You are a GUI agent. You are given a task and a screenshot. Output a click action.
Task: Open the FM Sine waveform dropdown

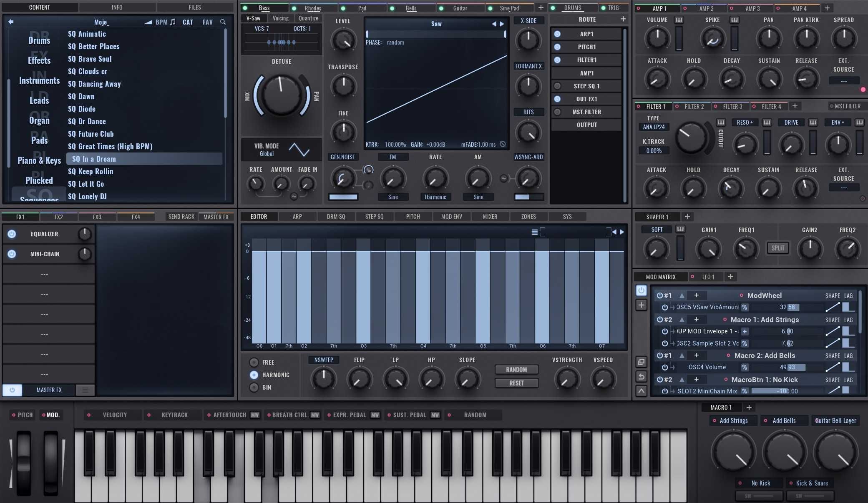click(393, 197)
